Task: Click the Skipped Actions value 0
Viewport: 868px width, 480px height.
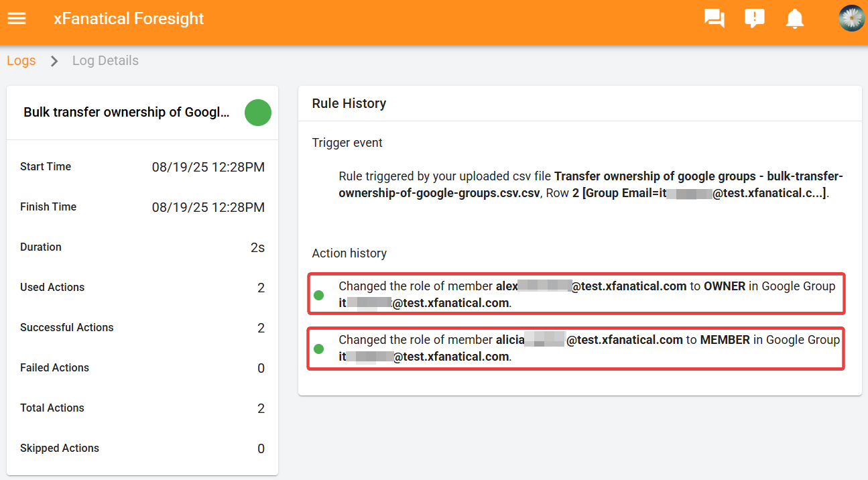Action: pyautogui.click(x=261, y=449)
